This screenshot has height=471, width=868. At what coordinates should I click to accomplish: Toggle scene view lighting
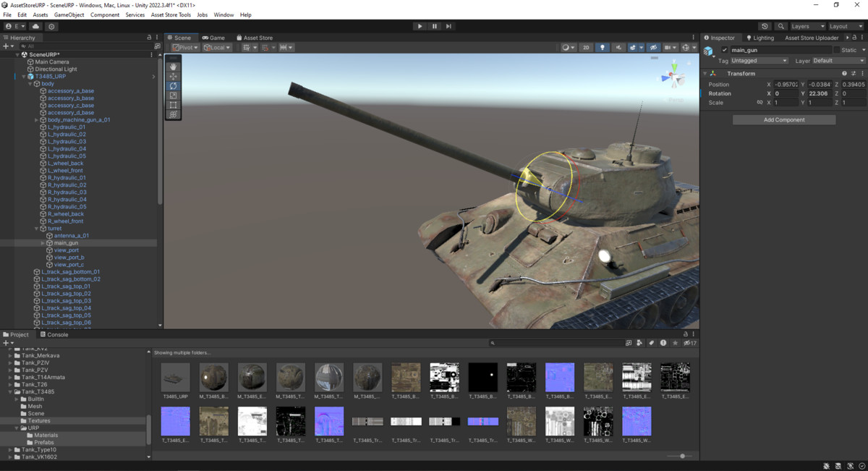click(603, 47)
